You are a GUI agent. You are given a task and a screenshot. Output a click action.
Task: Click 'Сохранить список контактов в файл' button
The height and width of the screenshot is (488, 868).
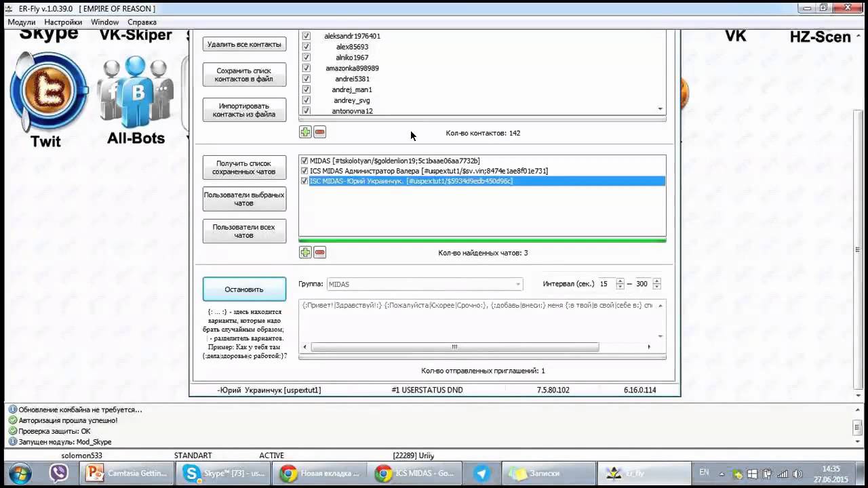click(x=244, y=75)
